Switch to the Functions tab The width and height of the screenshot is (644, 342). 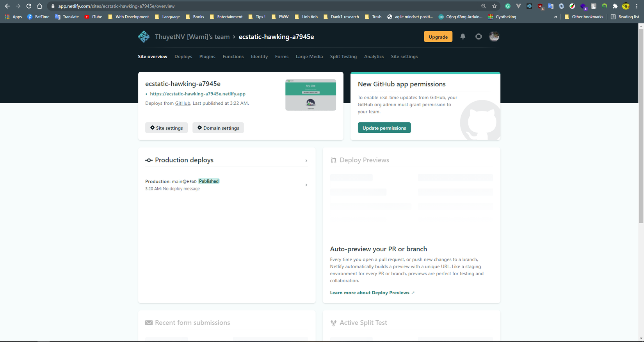click(233, 57)
